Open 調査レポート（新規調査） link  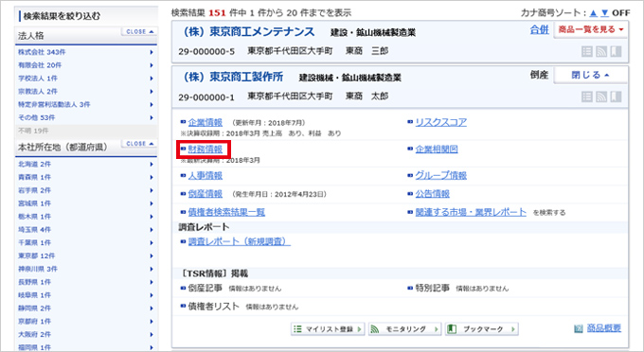[239, 241]
